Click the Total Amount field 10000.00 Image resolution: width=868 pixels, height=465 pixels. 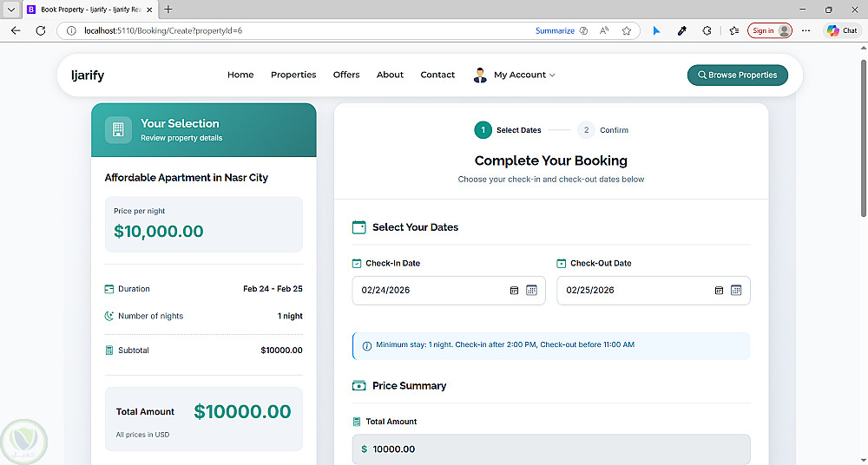coord(551,449)
